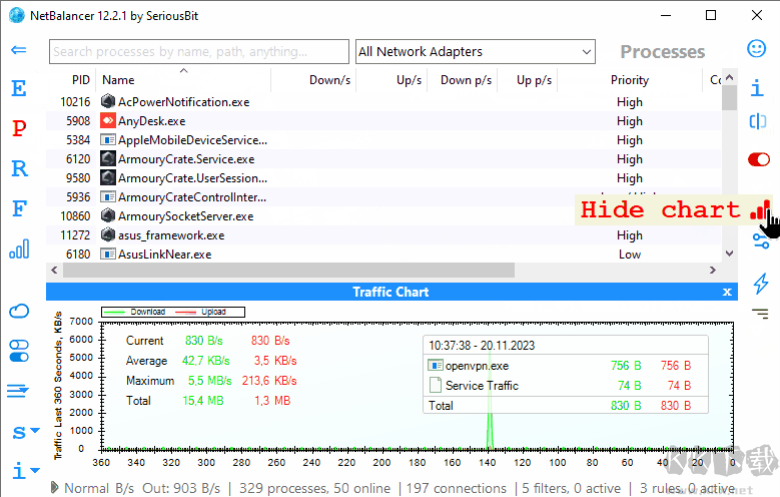The width and height of the screenshot is (780, 497).
Task: Click the stacked lines menu icon on right sidebar
Action: 760,314
